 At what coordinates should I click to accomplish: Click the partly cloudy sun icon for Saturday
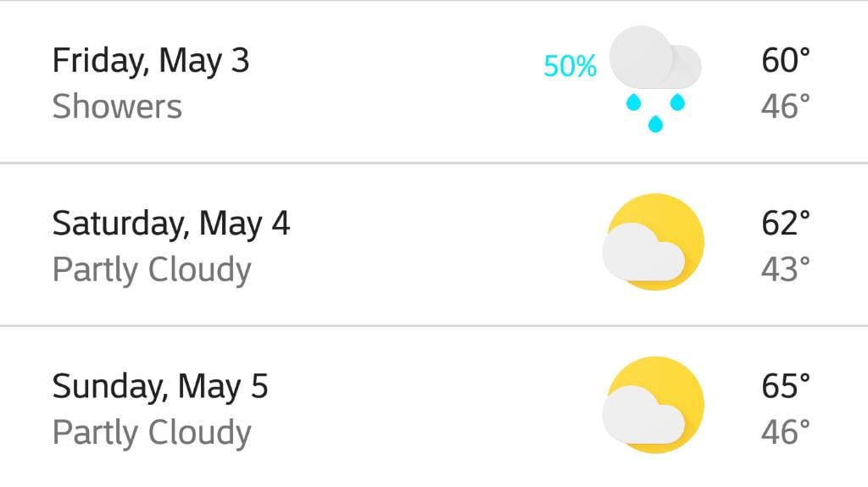[654, 242]
